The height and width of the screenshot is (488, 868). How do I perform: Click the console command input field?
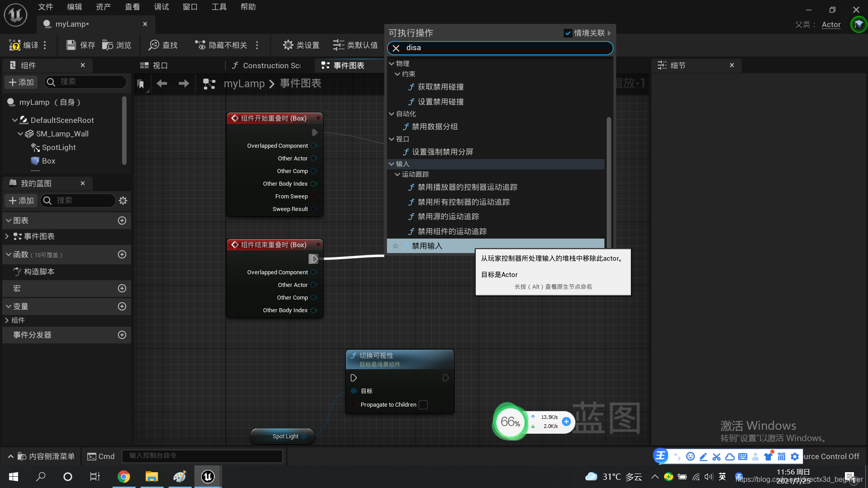[202, 456]
